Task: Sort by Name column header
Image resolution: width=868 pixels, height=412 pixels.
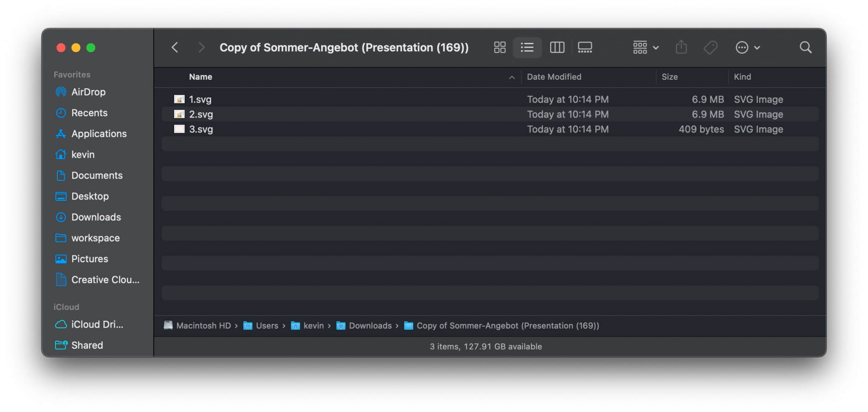Action: coord(200,77)
